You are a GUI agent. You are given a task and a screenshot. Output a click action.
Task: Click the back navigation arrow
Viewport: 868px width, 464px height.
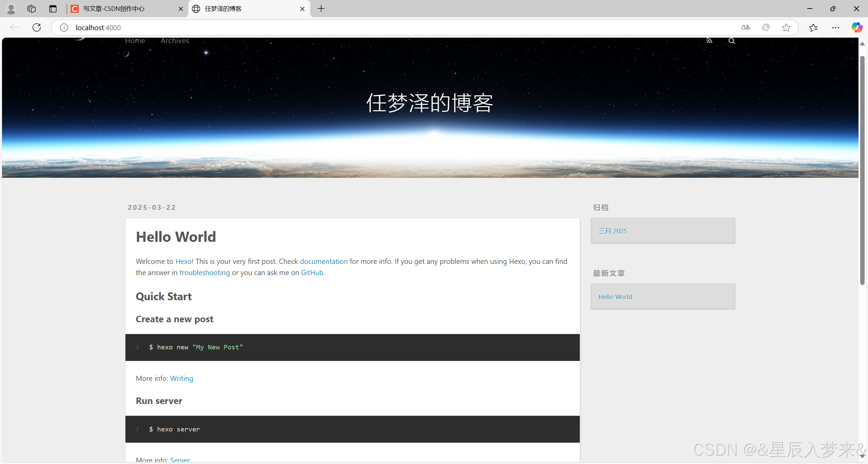(14, 27)
